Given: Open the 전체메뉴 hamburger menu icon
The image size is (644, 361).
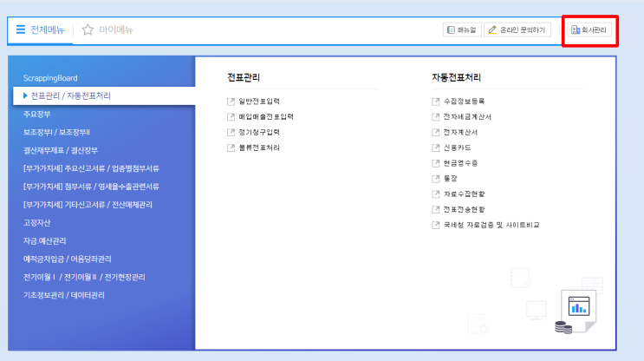Looking at the screenshot, I should click(x=21, y=30).
